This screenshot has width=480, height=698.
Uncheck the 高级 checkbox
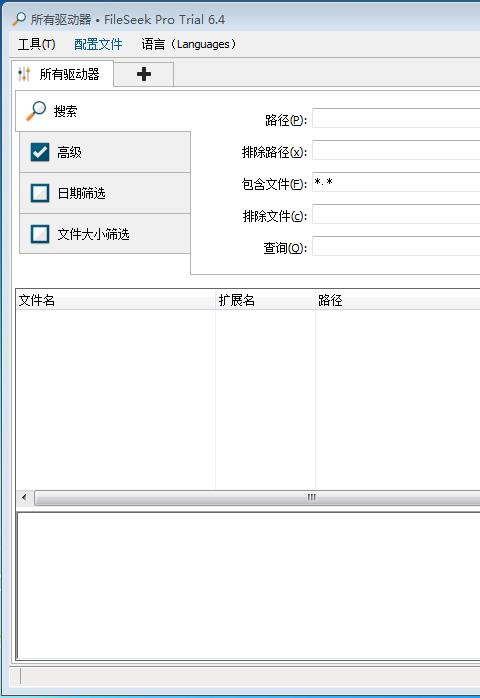coord(40,152)
